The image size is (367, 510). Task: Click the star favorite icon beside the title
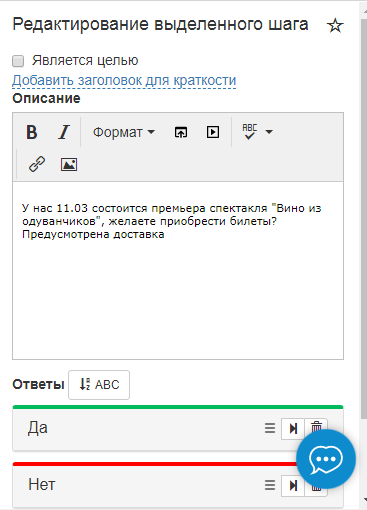click(x=335, y=26)
